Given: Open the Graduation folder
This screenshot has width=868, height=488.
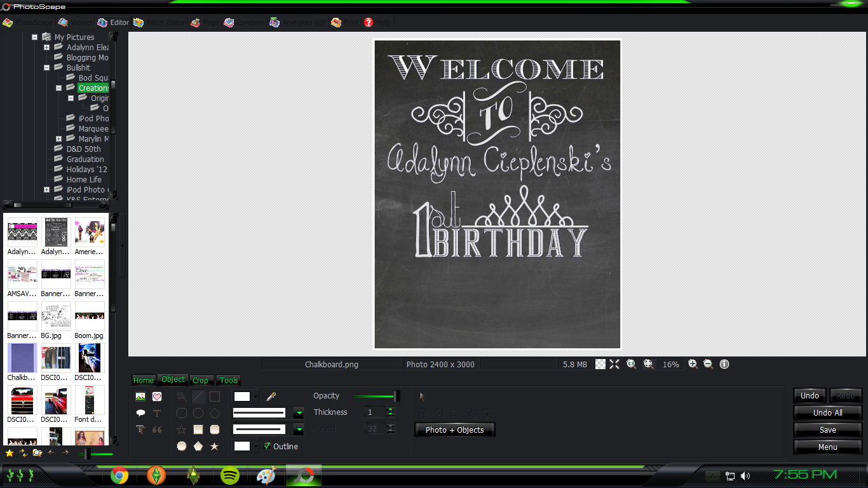Looking at the screenshot, I should 85,159.
